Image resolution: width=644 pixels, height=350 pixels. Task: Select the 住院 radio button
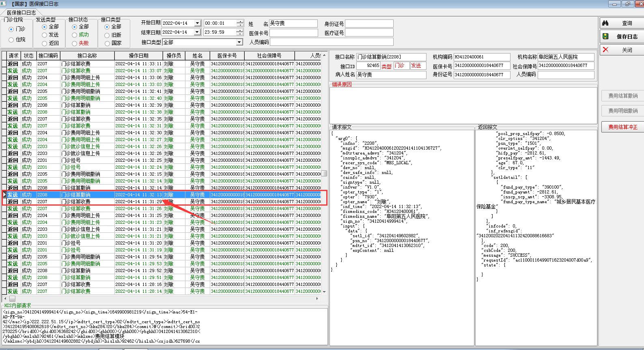(x=11, y=40)
